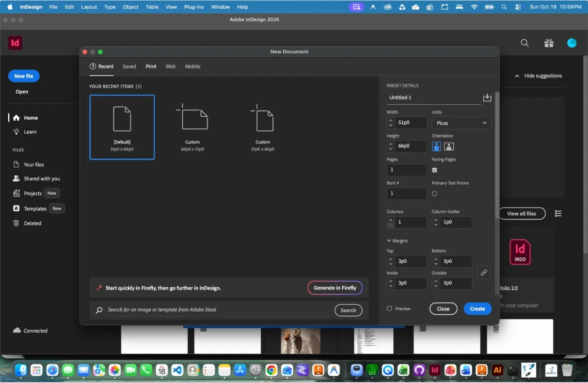This screenshot has height=383, width=588.
Task: Open Visual Studio Code from dock
Action: 177,370
